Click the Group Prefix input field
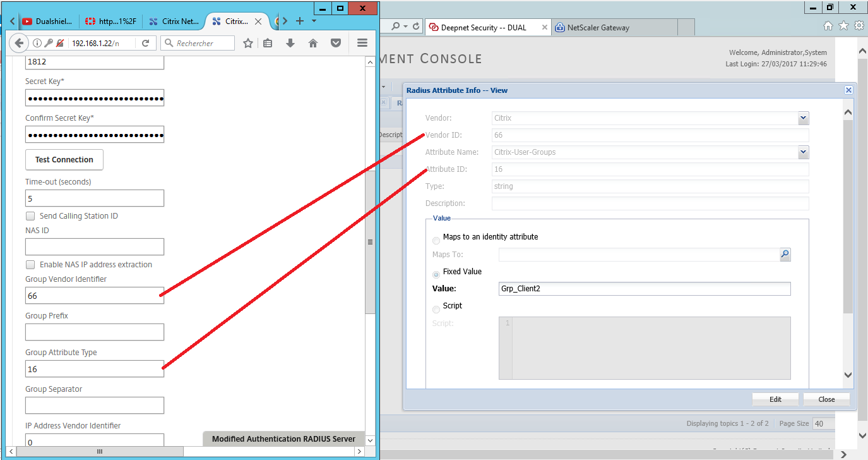868x460 pixels. [x=95, y=332]
